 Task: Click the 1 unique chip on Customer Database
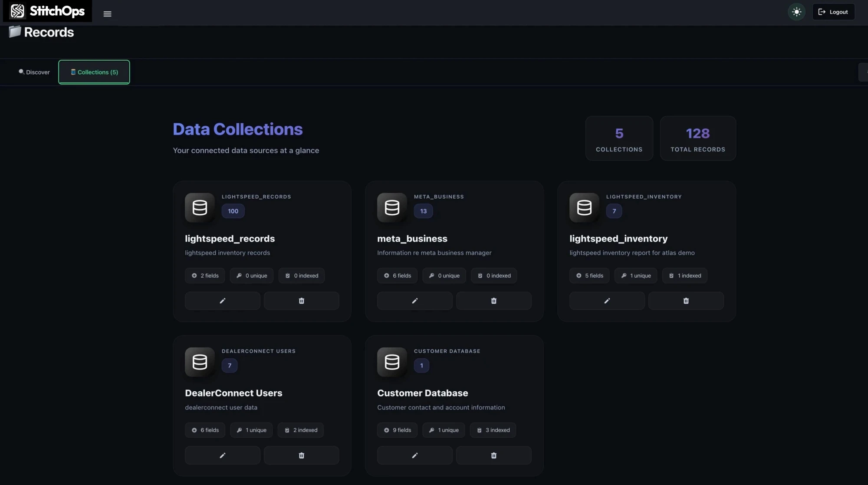tap(444, 430)
